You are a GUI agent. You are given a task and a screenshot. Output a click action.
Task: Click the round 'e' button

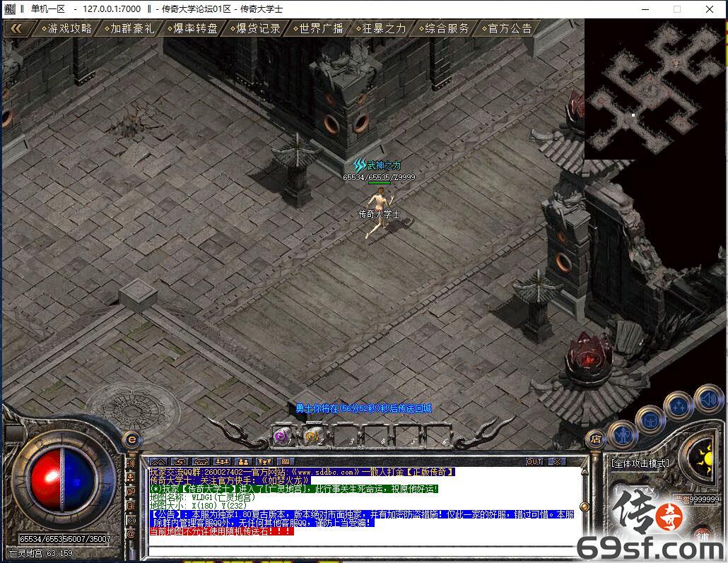[132, 439]
